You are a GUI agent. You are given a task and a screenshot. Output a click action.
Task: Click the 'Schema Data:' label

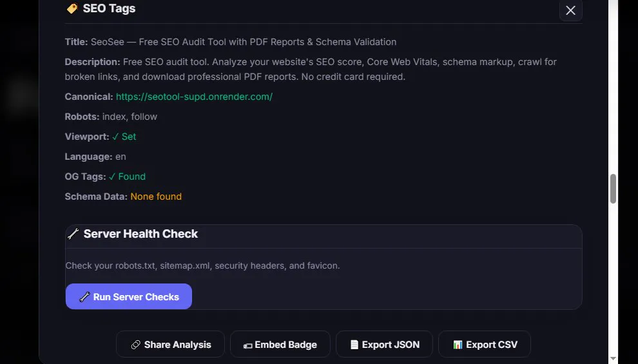96,196
